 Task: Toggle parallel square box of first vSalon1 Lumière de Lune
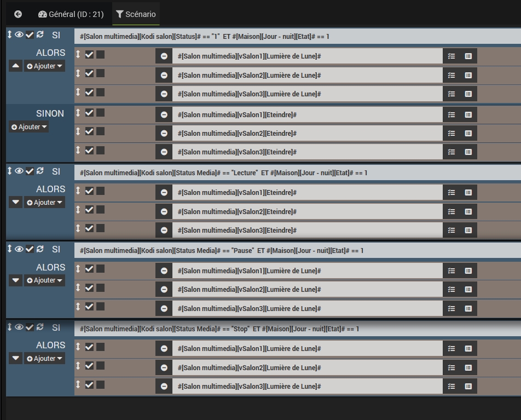pos(100,55)
